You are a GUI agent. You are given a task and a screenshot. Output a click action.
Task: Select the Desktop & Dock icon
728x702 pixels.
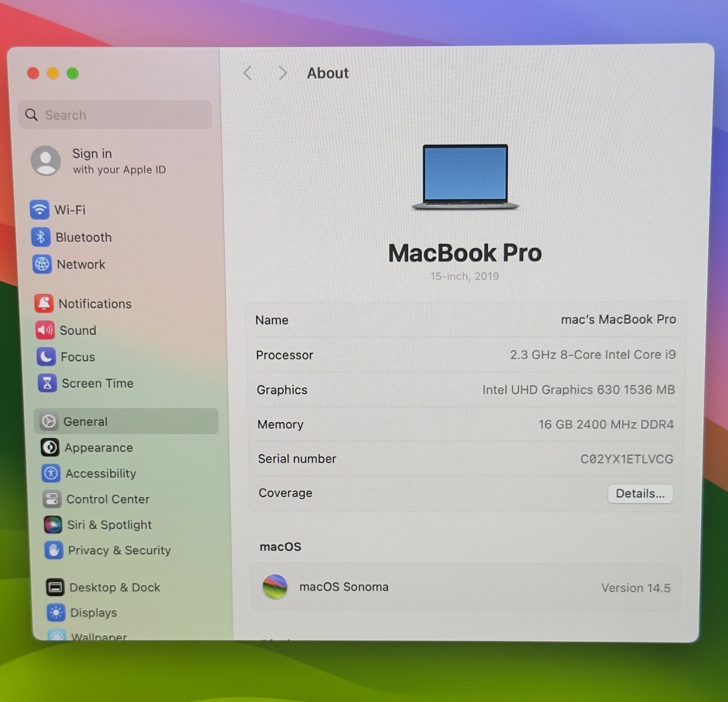click(x=55, y=587)
